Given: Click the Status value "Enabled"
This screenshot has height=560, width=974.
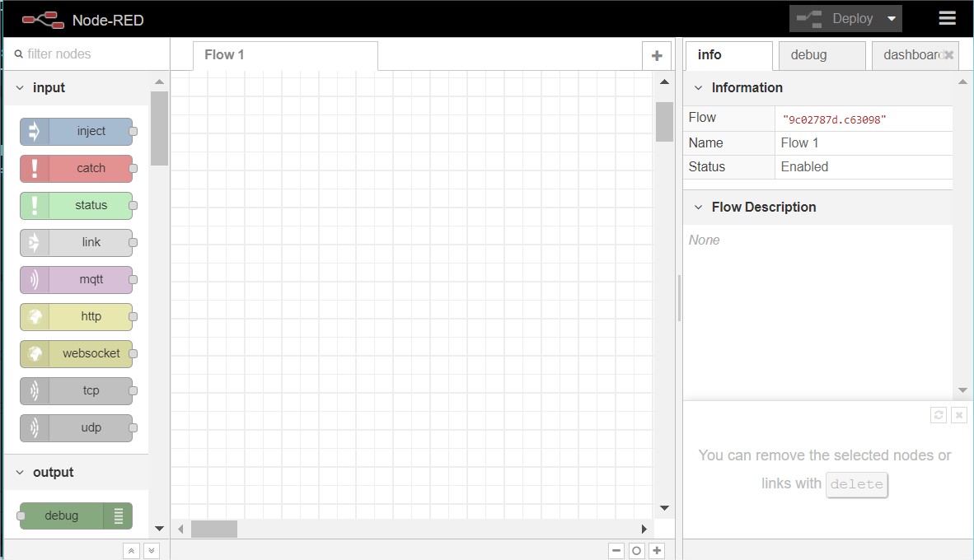Looking at the screenshot, I should (804, 167).
